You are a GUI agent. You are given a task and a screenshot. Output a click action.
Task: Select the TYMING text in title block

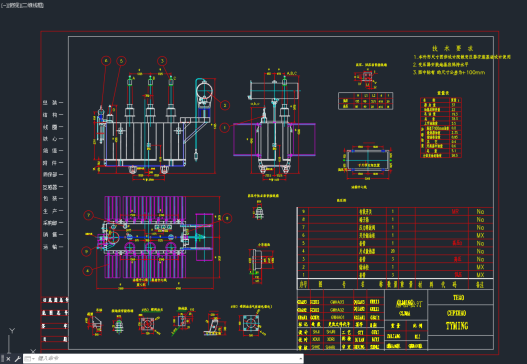(x=457, y=326)
